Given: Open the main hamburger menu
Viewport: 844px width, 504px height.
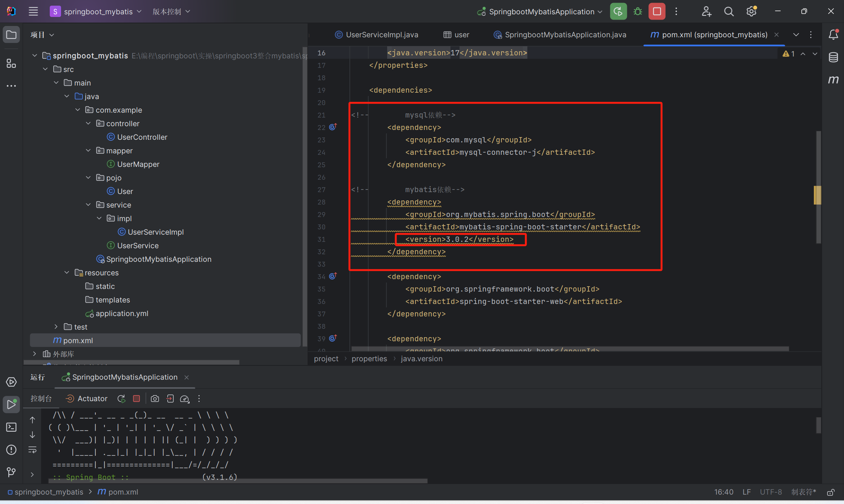Looking at the screenshot, I should pos(33,12).
